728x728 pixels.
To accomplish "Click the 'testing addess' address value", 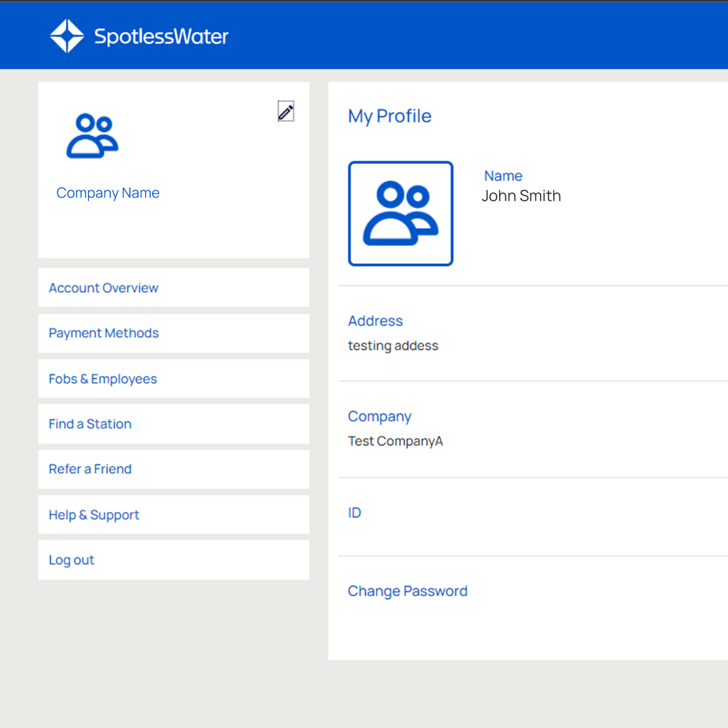I will pos(392,346).
